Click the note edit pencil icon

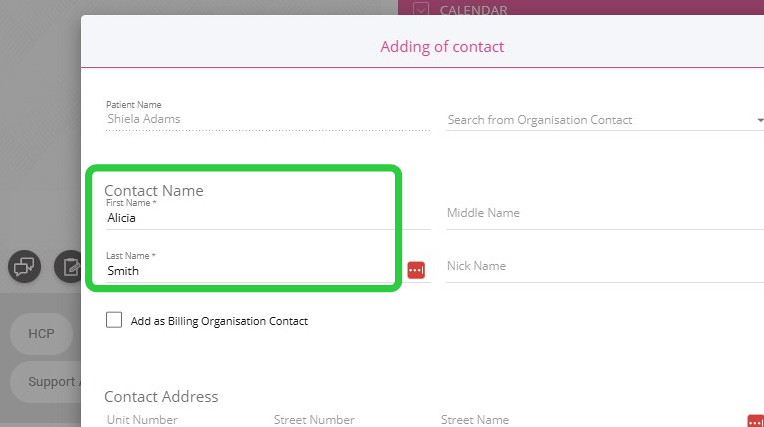tap(69, 266)
